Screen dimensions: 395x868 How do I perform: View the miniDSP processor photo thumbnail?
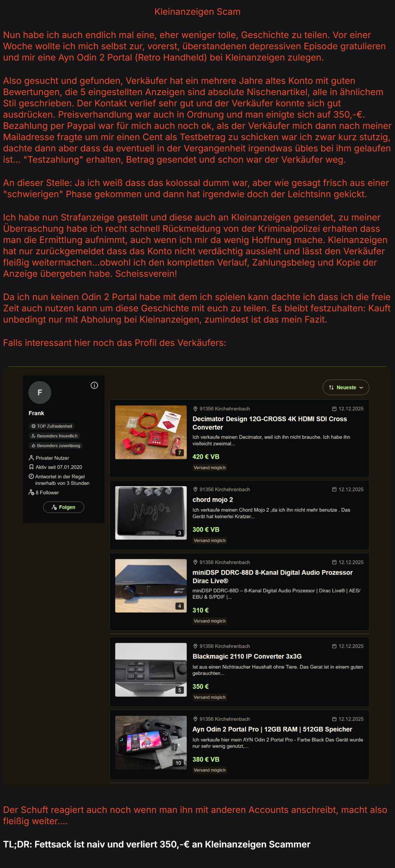pos(151,586)
